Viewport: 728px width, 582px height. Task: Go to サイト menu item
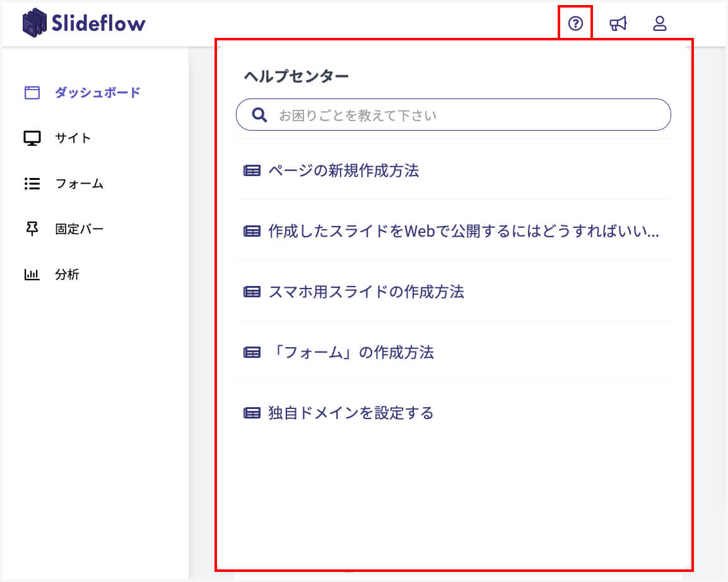coord(73,138)
